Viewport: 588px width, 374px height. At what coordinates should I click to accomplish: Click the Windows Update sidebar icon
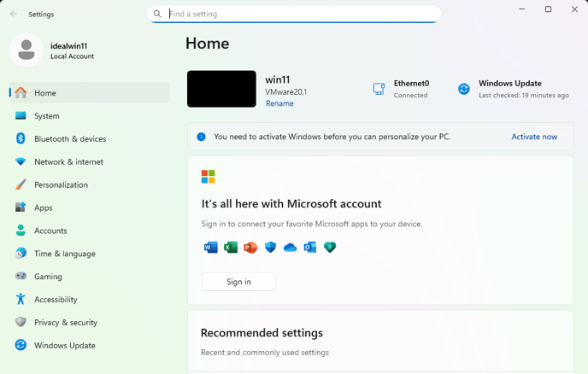[21, 345]
